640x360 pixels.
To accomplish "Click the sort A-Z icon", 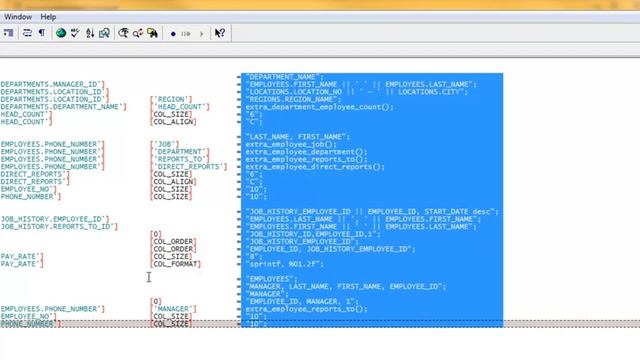I will pyautogui.click(x=90, y=33).
